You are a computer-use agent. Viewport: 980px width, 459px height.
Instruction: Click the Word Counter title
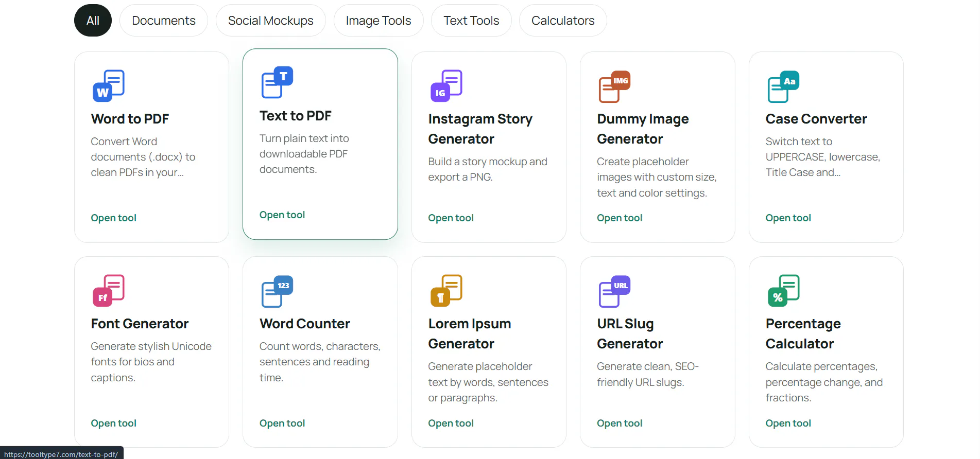coord(305,324)
